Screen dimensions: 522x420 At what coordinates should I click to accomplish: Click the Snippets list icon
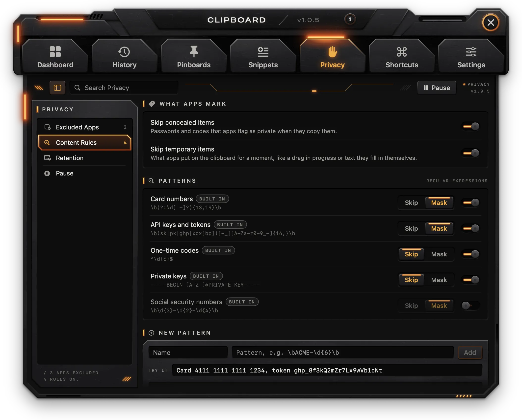[x=263, y=52]
